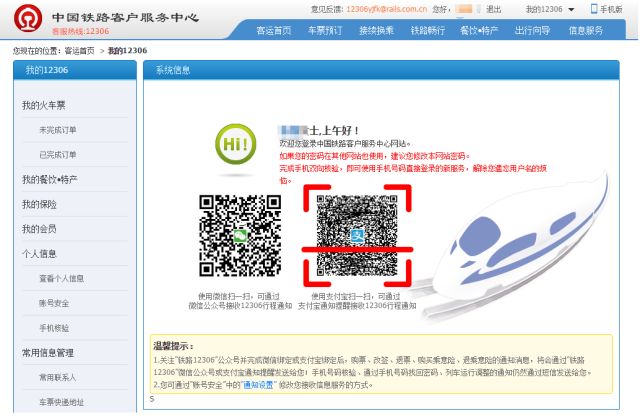Click the 手机版 link in header
This screenshot has width=640, height=417.
tap(611, 9)
